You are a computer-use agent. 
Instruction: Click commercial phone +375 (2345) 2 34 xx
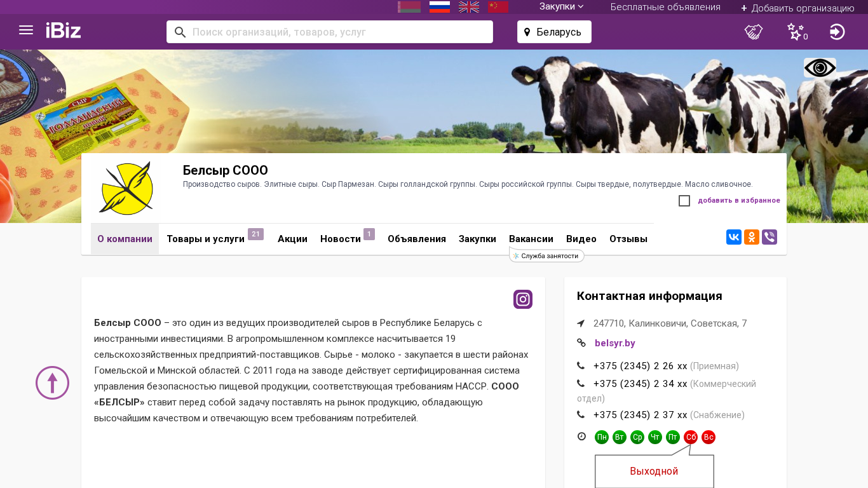point(641,384)
